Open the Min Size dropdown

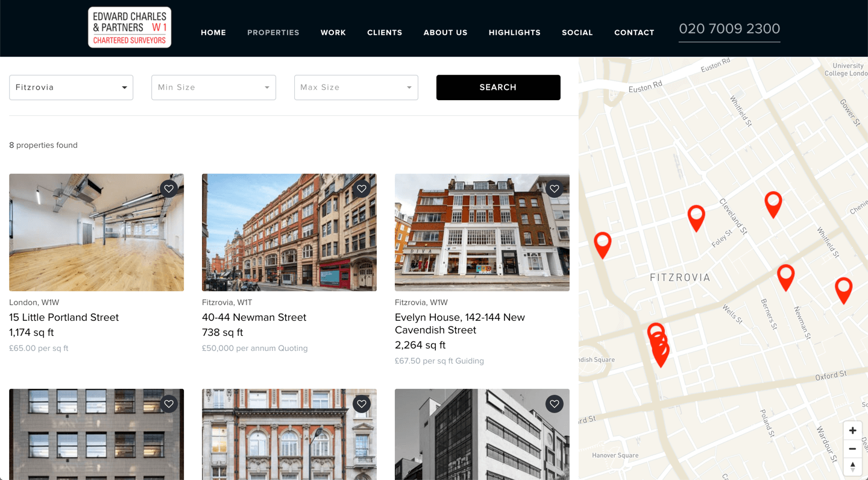coord(213,87)
